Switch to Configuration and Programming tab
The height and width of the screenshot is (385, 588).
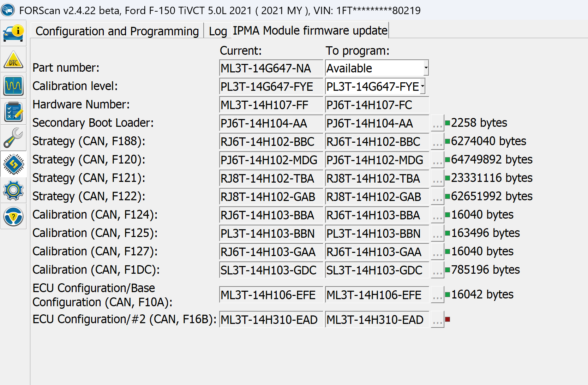click(117, 31)
